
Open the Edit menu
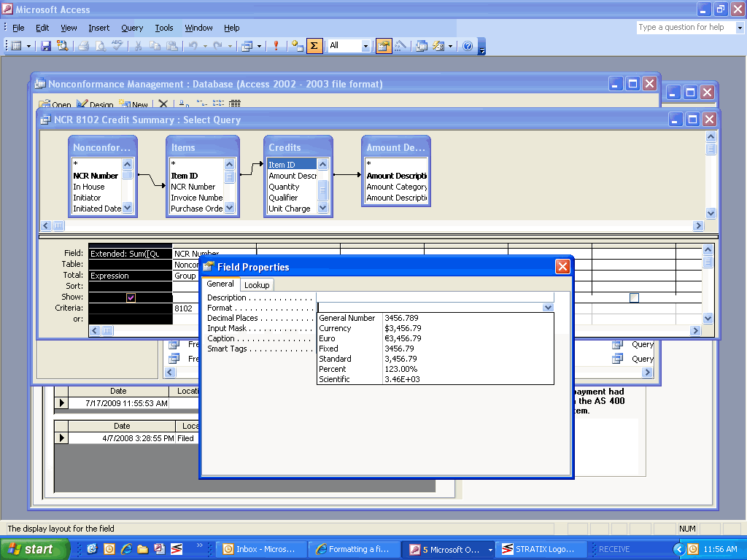pyautogui.click(x=42, y=28)
